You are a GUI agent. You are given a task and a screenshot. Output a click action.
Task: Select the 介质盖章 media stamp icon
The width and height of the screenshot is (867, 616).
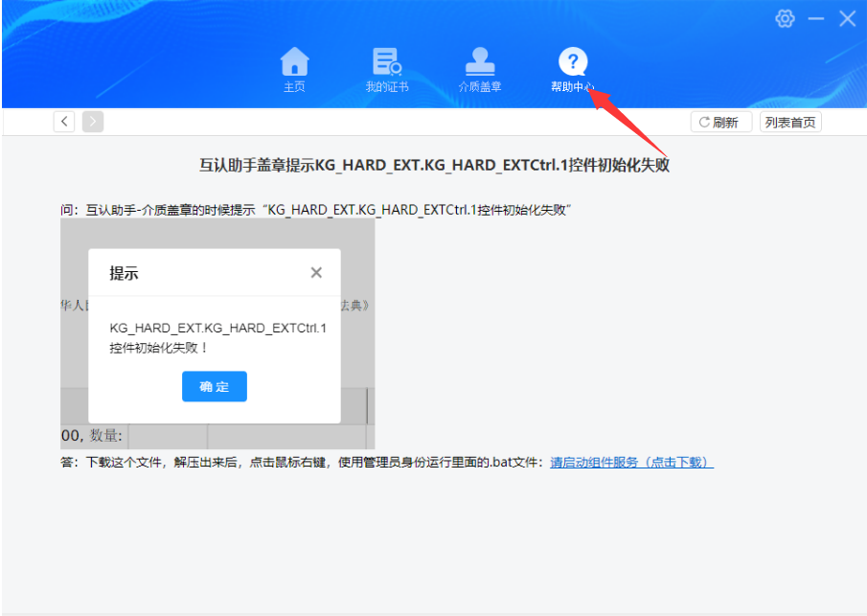[479, 61]
